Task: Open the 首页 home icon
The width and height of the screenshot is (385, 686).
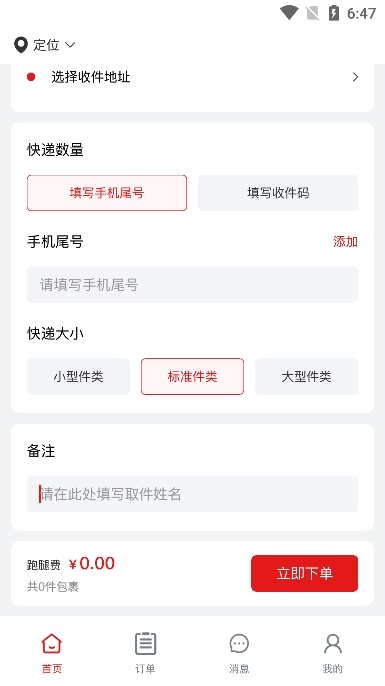Action: click(52, 644)
